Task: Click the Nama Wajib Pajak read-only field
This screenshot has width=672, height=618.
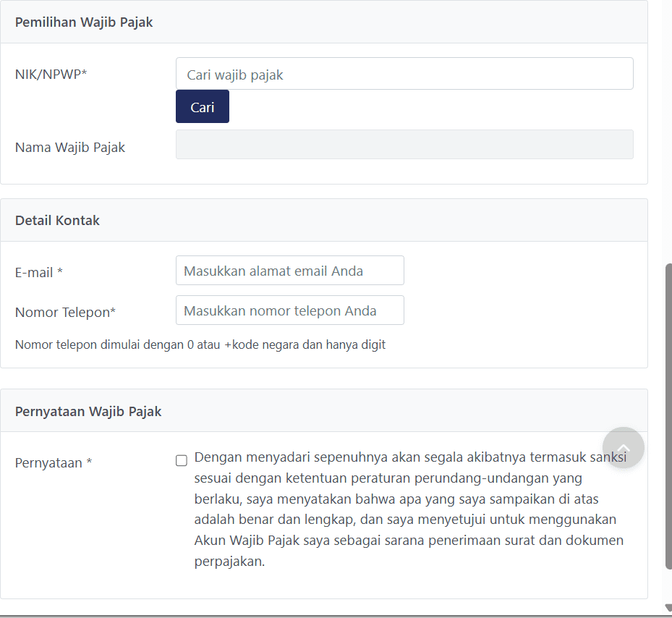Action: (404, 145)
